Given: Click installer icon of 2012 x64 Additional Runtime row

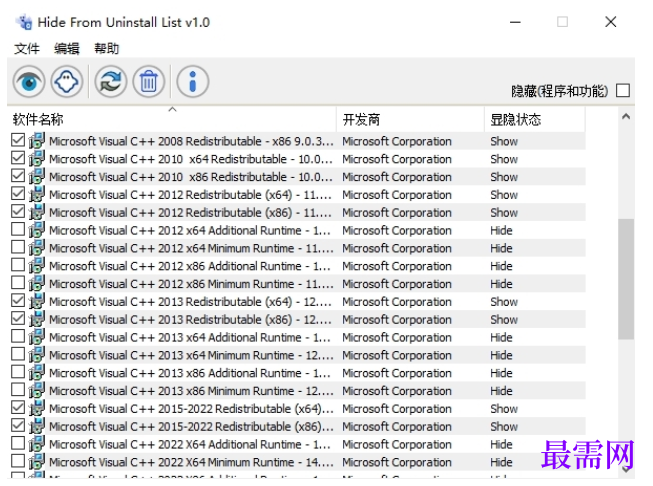Looking at the screenshot, I should click(x=37, y=230).
